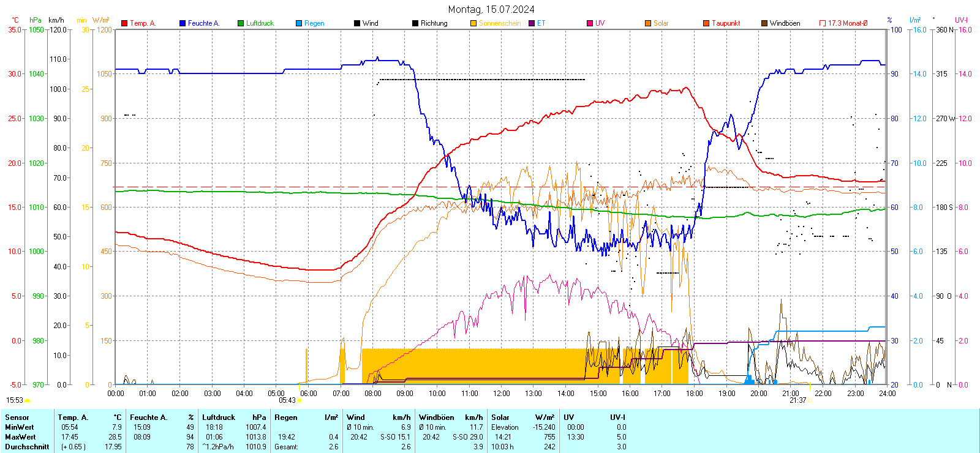Click the light blue Regen legend square

pyautogui.click(x=299, y=23)
